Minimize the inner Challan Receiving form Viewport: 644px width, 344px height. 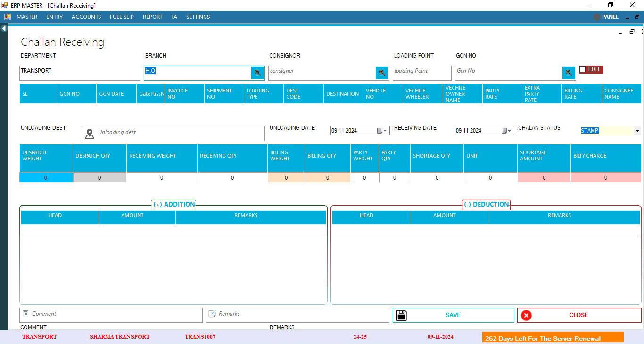tap(620, 32)
